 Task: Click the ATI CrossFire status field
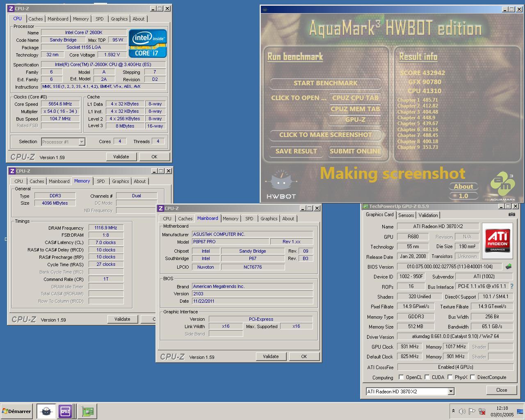point(455,367)
